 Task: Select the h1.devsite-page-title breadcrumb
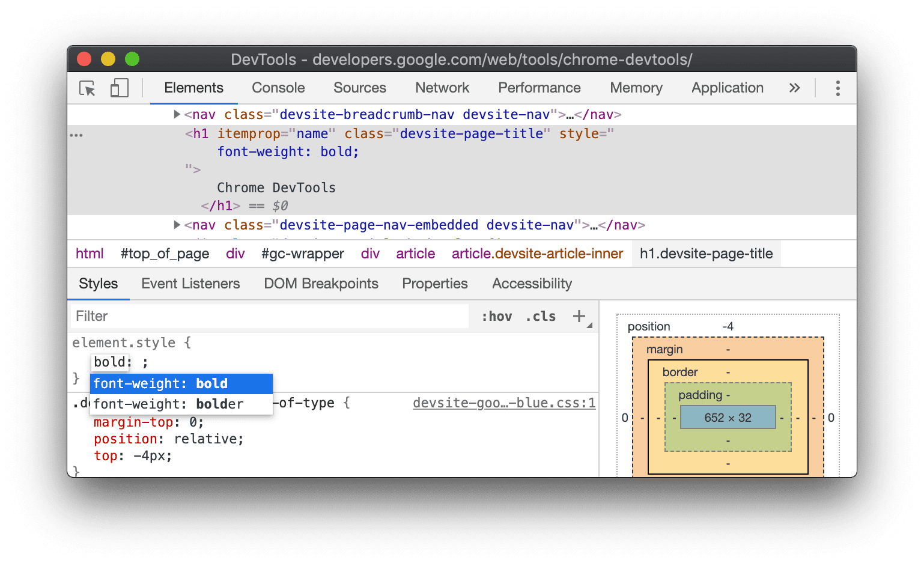tap(705, 253)
